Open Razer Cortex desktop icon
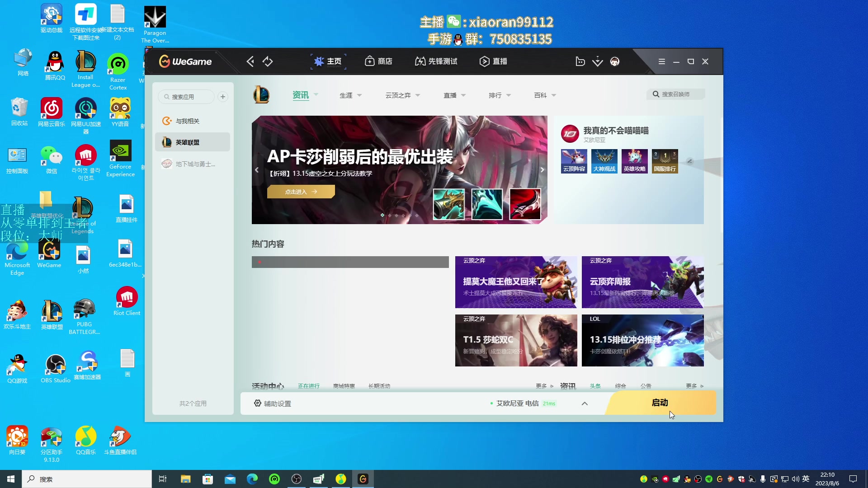868x488 pixels. point(118,71)
